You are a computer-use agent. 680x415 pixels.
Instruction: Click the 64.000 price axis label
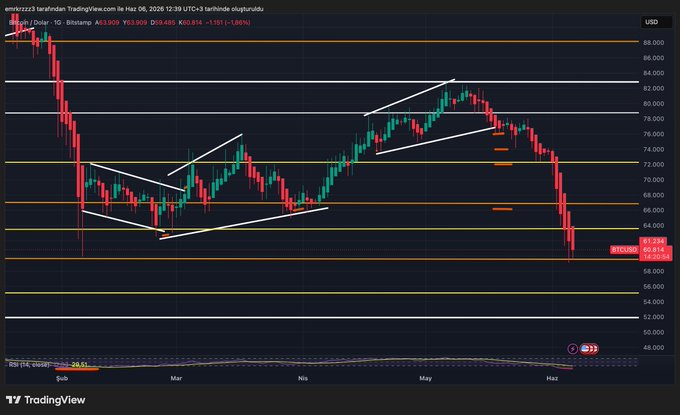coord(654,225)
